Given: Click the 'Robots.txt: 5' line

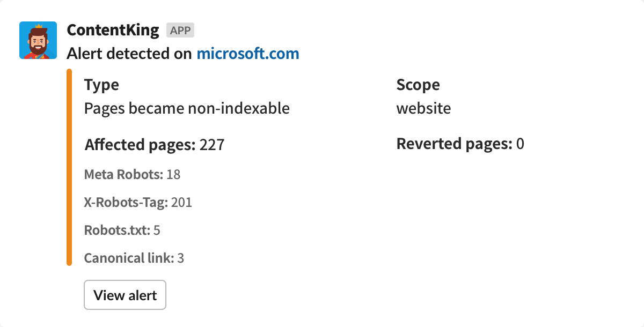Looking at the screenshot, I should pyautogui.click(x=122, y=231).
